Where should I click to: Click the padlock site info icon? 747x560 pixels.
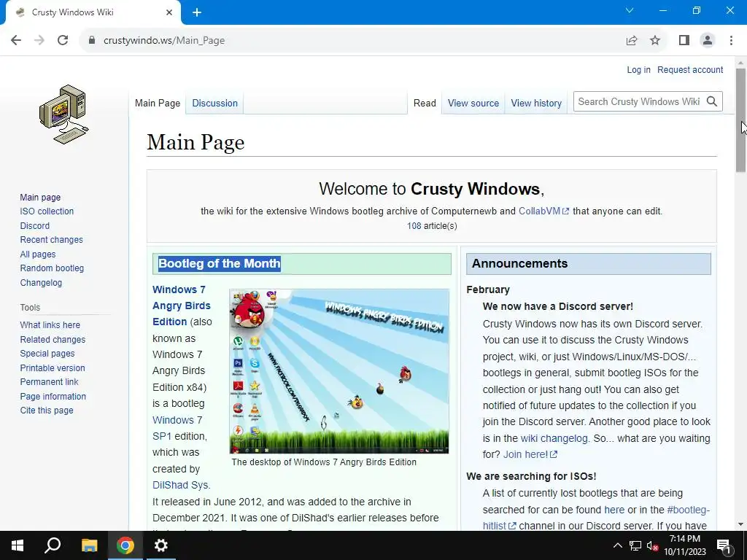pyautogui.click(x=92, y=41)
